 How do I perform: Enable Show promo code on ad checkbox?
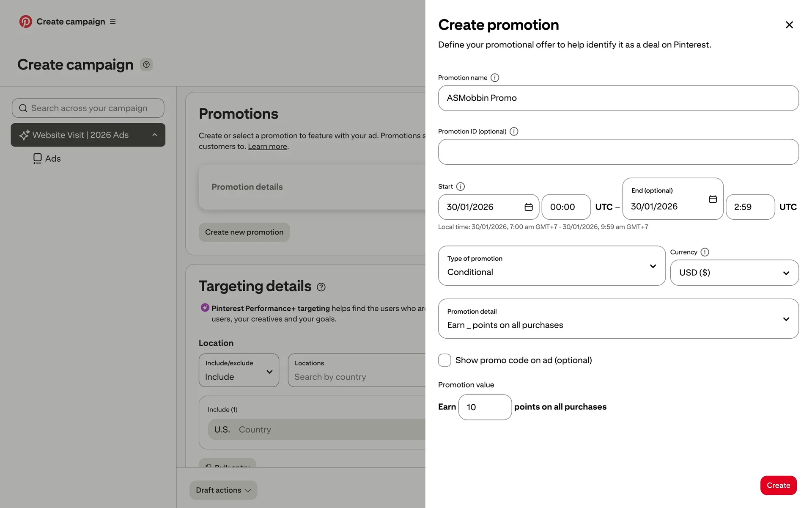pos(444,360)
